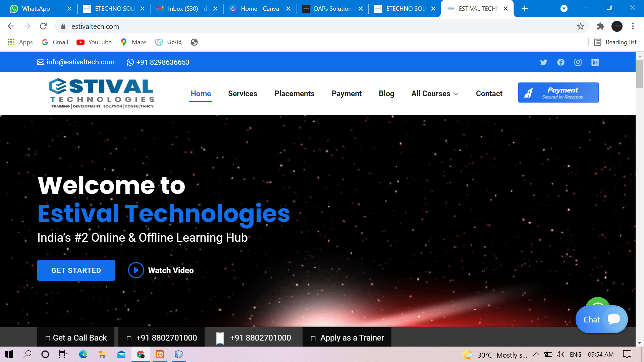Open the volume control in the tray
This screenshot has height=362, width=644.
[560, 354]
